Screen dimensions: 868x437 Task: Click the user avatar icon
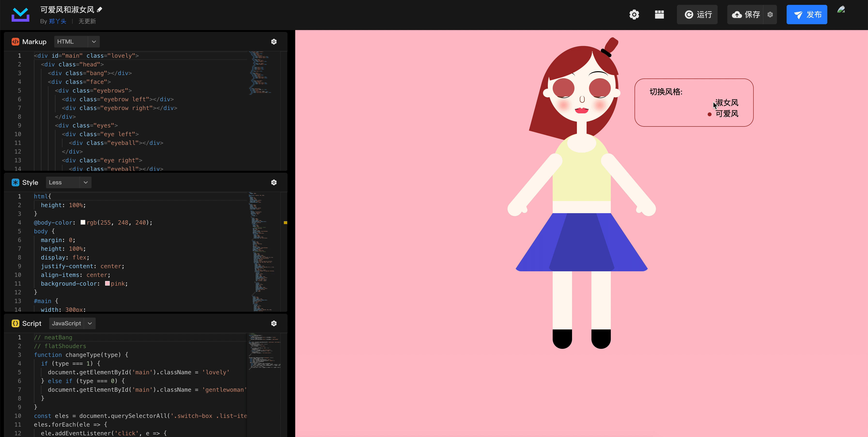coord(841,10)
